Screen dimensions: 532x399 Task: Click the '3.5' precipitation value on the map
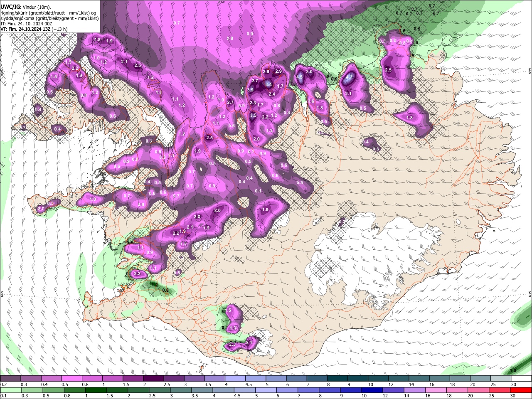coord(253,115)
